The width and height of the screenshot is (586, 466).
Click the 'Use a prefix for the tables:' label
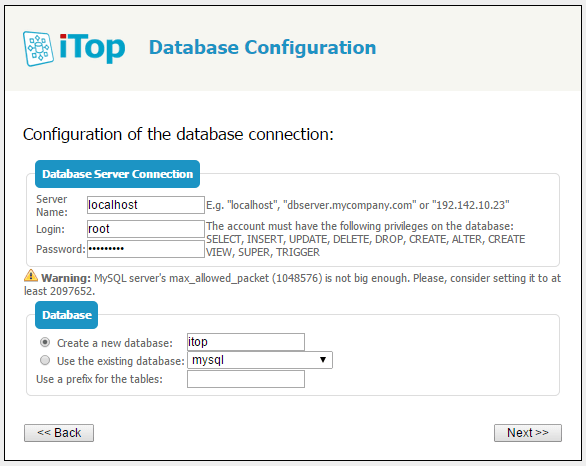[99, 379]
